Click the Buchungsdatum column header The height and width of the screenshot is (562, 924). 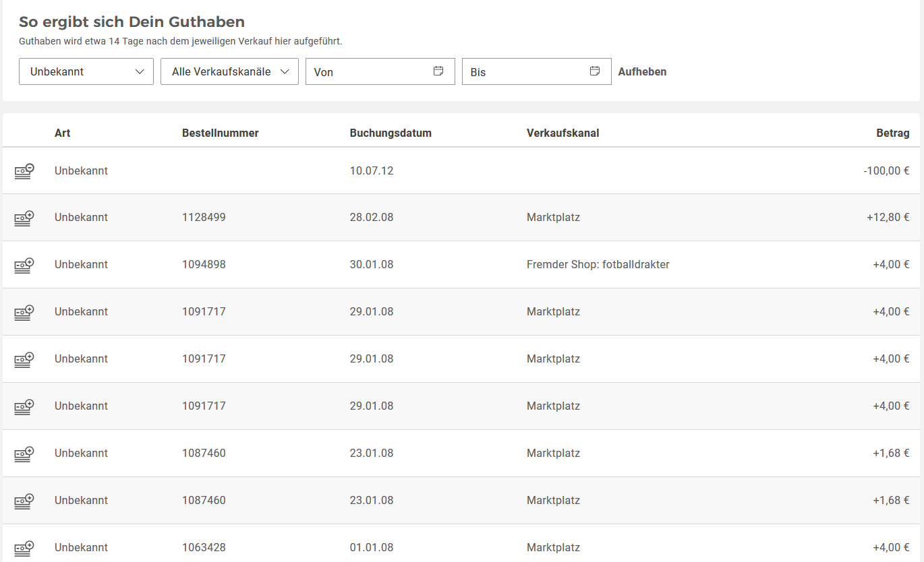click(x=391, y=133)
